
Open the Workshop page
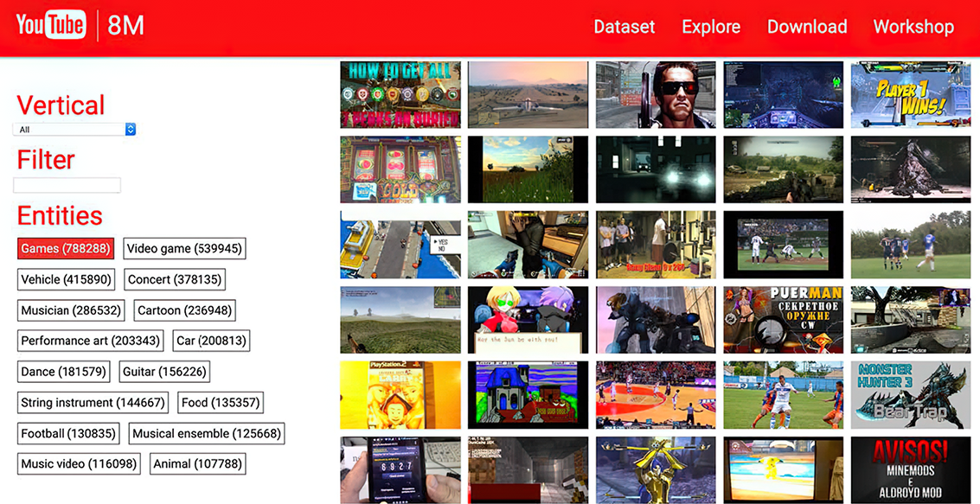pos(913,27)
